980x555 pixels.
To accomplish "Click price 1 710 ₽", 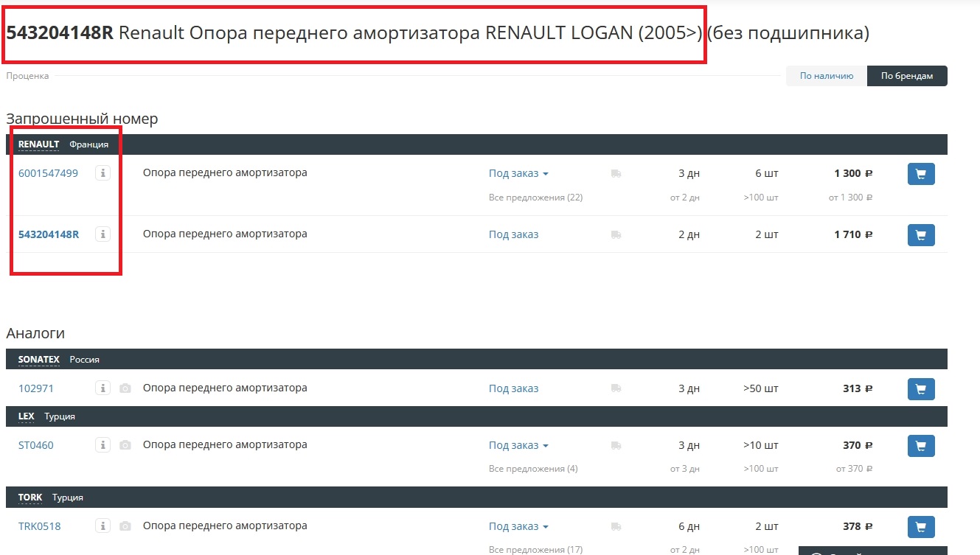I will pos(853,235).
